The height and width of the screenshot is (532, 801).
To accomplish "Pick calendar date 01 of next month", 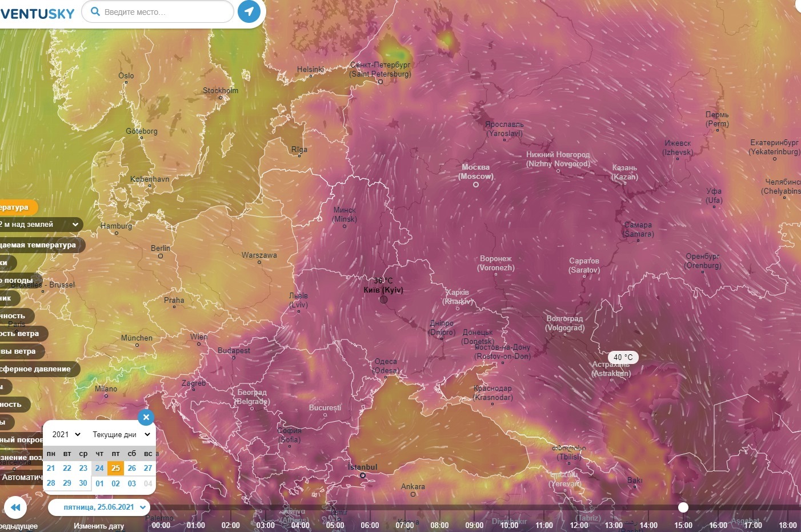I will (x=100, y=483).
